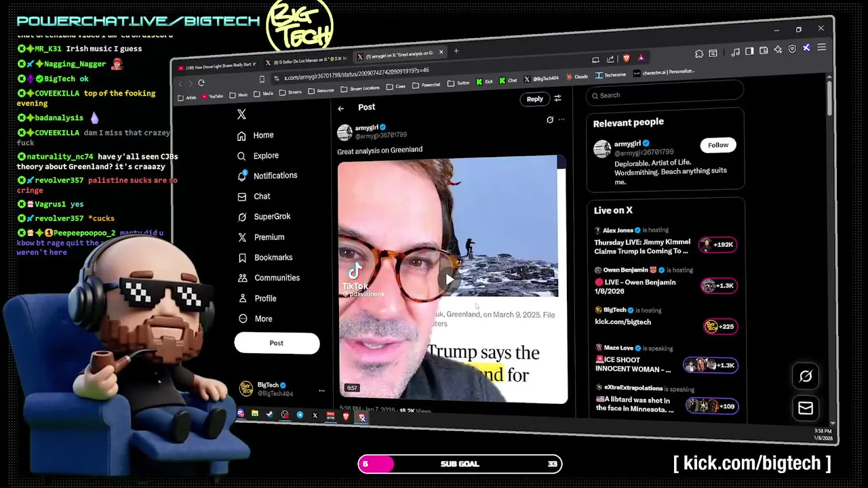This screenshot has height=488, width=868.
Task: Join Alex Jones live space +192K
Action: [718, 245]
